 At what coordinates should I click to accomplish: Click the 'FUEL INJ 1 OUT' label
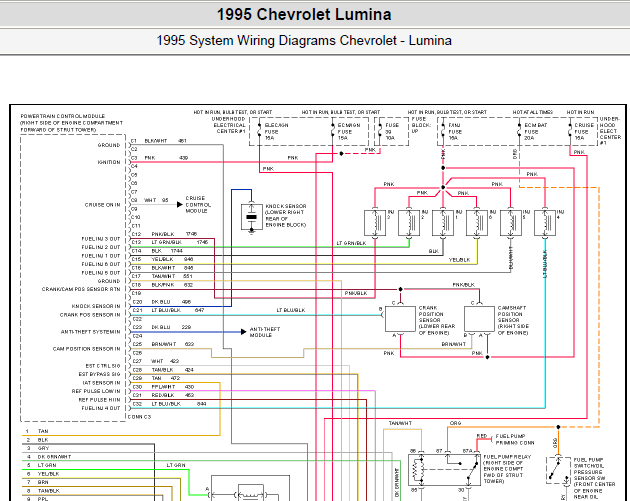101,256
